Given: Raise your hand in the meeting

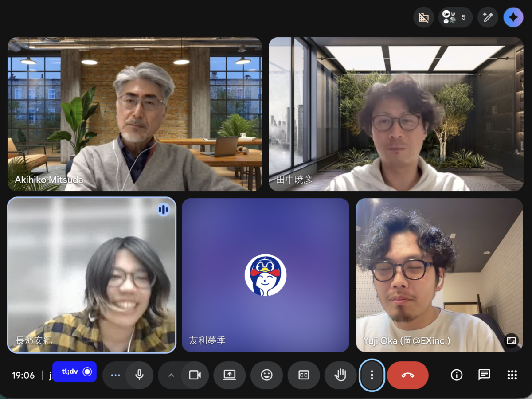Looking at the screenshot, I should (x=340, y=375).
